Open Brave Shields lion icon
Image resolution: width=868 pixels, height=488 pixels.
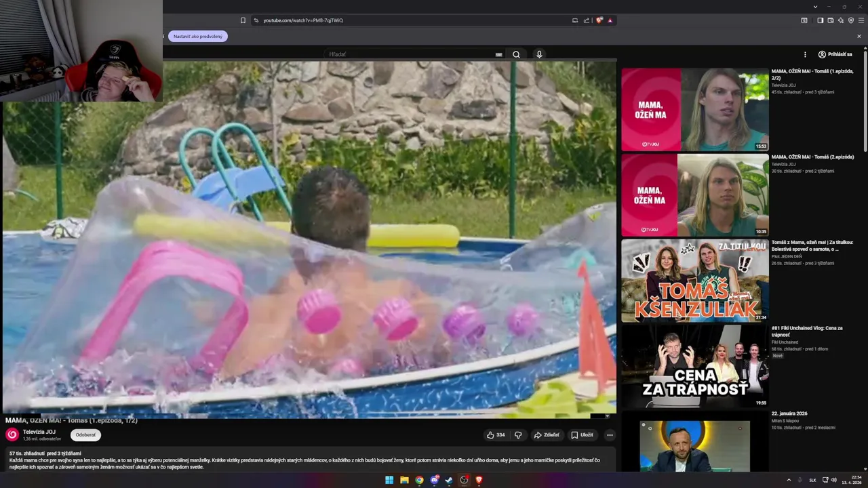pyautogui.click(x=599, y=20)
